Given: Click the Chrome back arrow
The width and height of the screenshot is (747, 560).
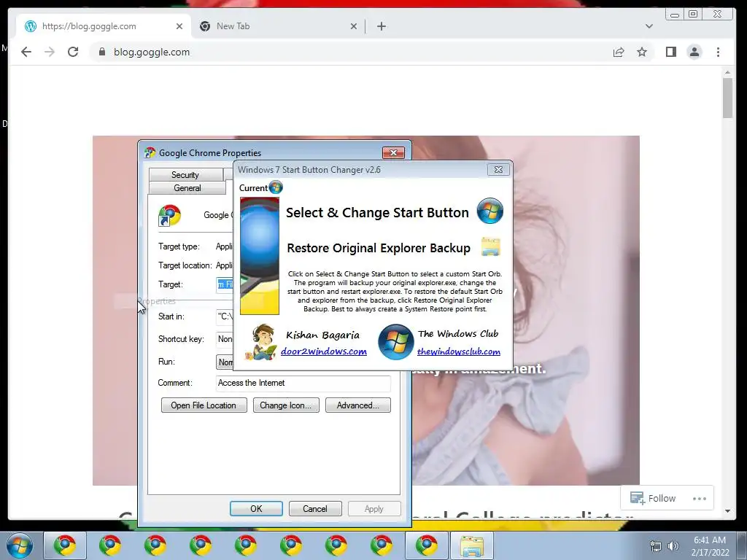Looking at the screenshot, I should point(26,52).
